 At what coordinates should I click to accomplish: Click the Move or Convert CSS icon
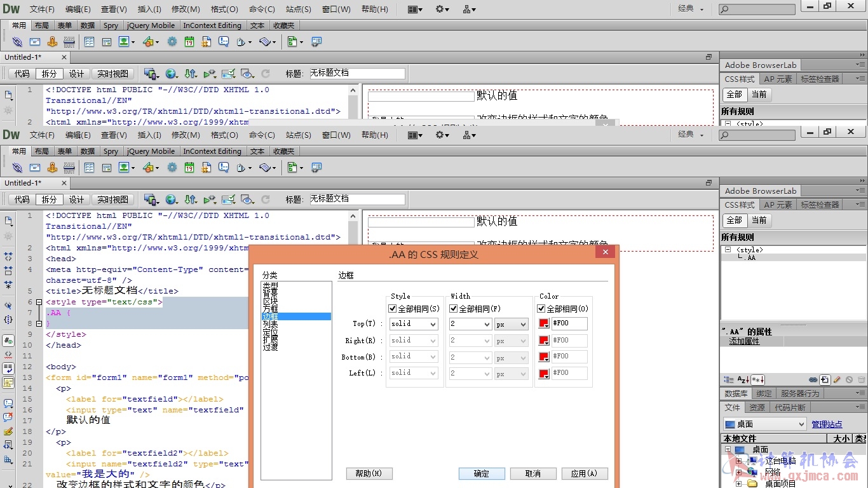point(8,459)
